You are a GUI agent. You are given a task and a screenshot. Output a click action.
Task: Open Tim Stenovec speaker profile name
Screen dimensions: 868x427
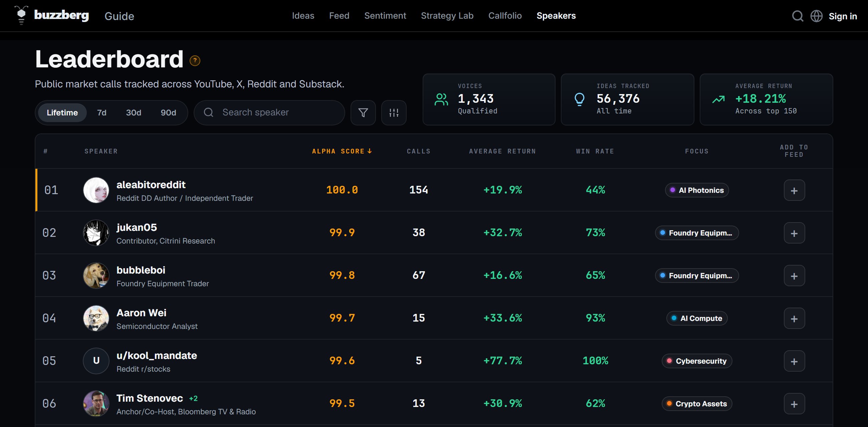[150, 398]
